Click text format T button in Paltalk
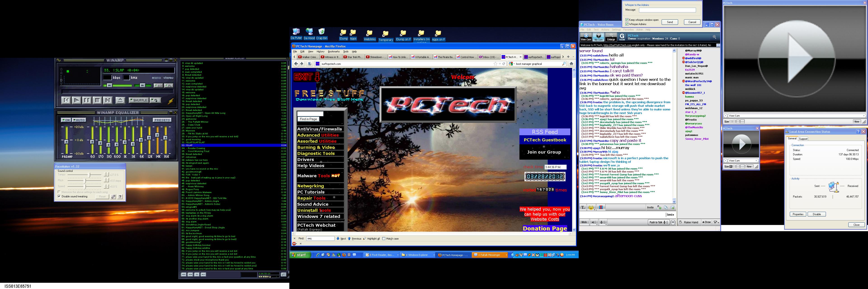 (x=583, y=207)
